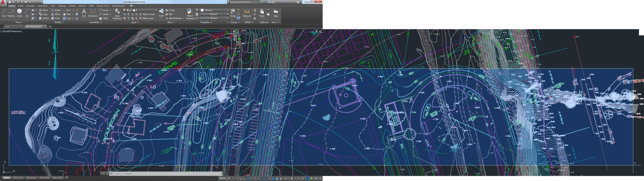Image resolution: width=644 pixels, height=181 pixels.
Task: Toggle MODEL space button in status bar
Action: pyautogui.click(x=223, y=178)
